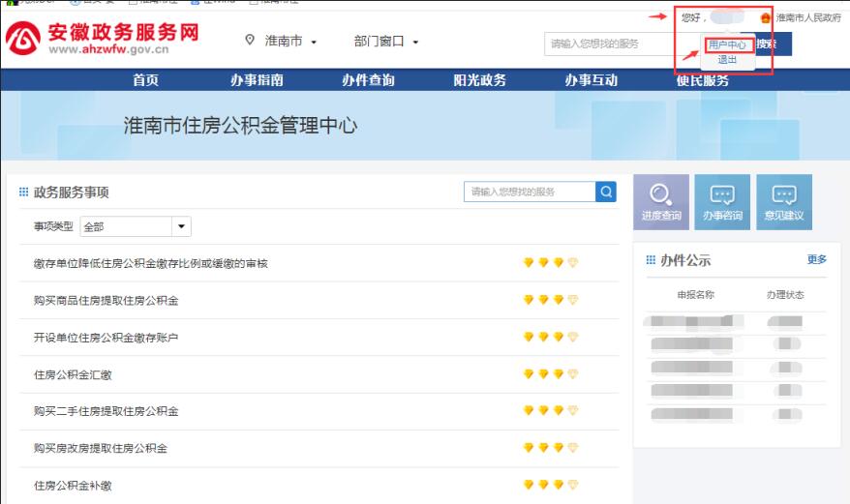Expand the 部门窗口 department dropdown

[x=386, y=42]
